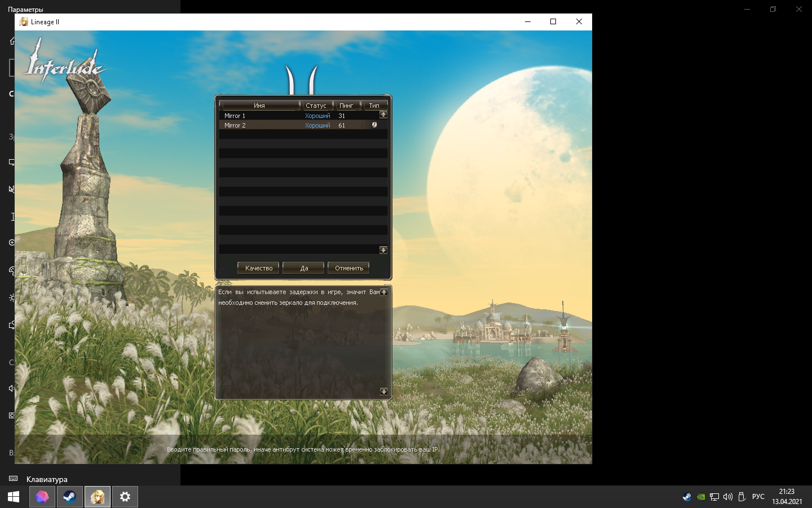
Task: Click the Отменить button
Action: point(349,268)
